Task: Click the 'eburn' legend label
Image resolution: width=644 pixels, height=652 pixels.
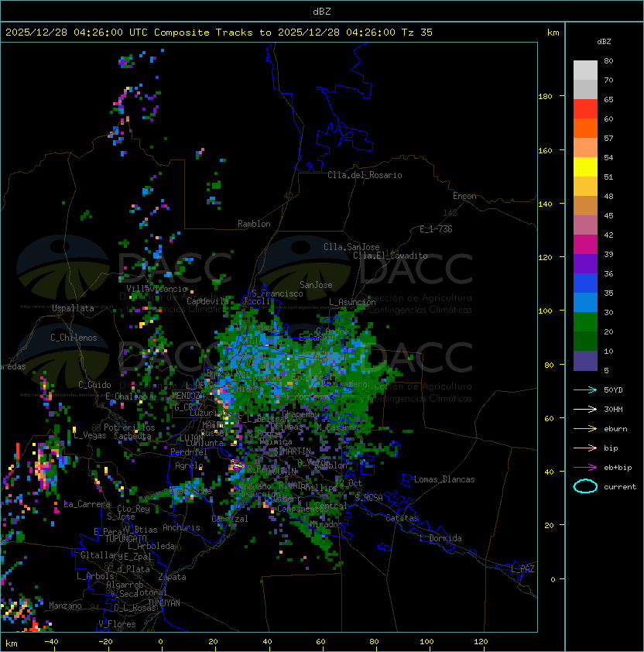Action: coord(615,429)
